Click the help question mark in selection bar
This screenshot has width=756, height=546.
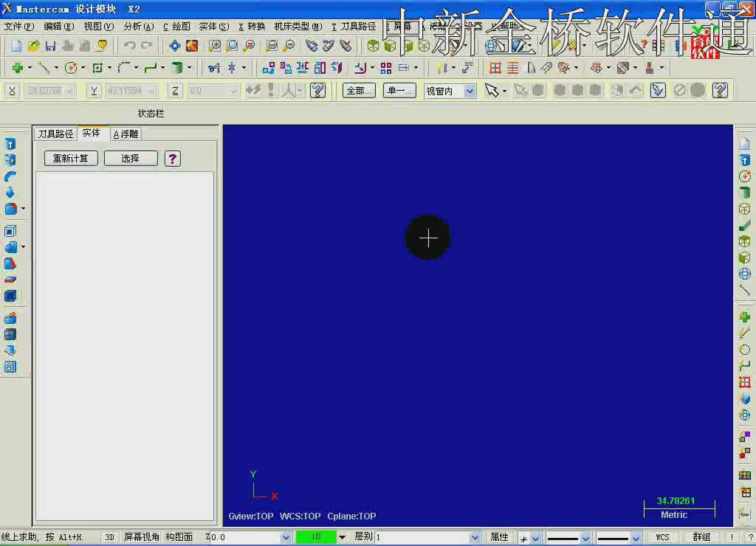click(x=720, y=90)
